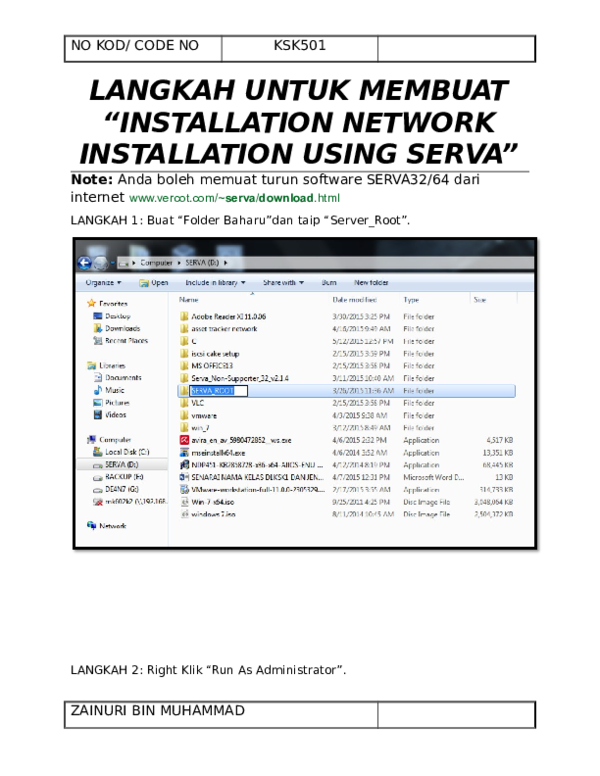Image resolution: width=600 pixels, height=776 pixels.
Task: Sort files by the Type column
Action: (411, 300)
